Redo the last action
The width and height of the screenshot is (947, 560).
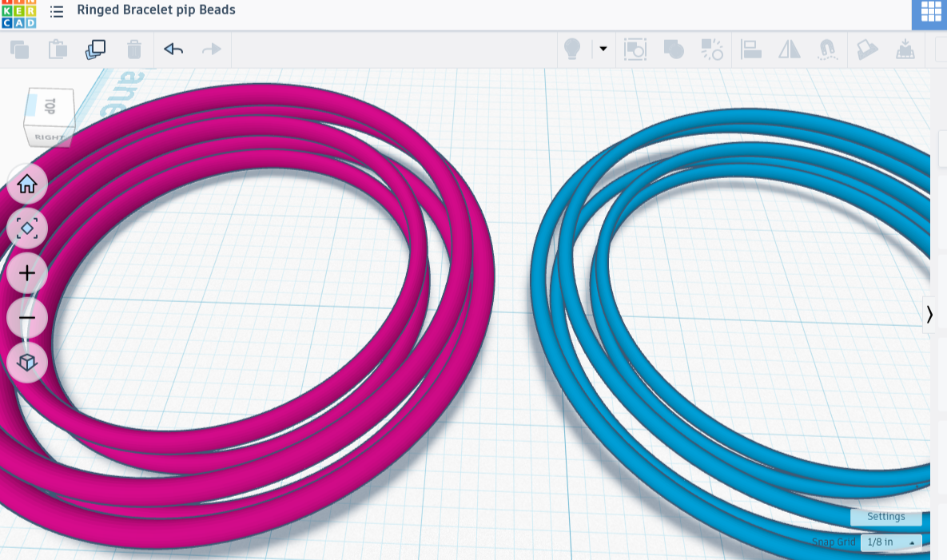212,50
